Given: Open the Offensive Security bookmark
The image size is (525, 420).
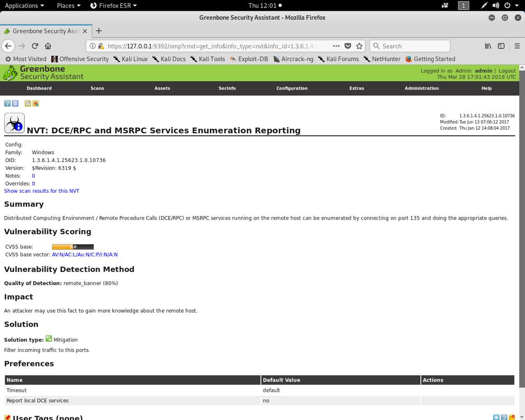Looking at the screenshot, I should click(x=79, y=59).
